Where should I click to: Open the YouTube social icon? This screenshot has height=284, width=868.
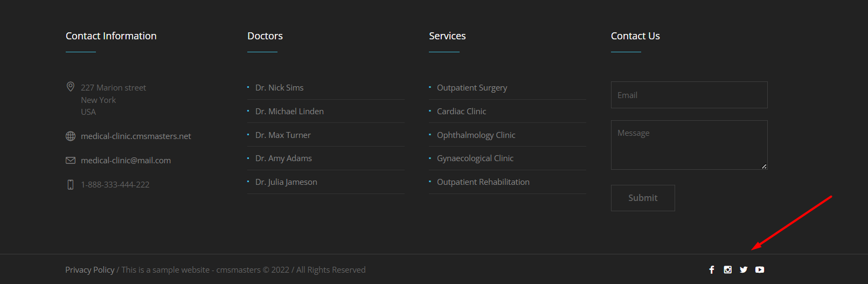click(x=760, y=269)
